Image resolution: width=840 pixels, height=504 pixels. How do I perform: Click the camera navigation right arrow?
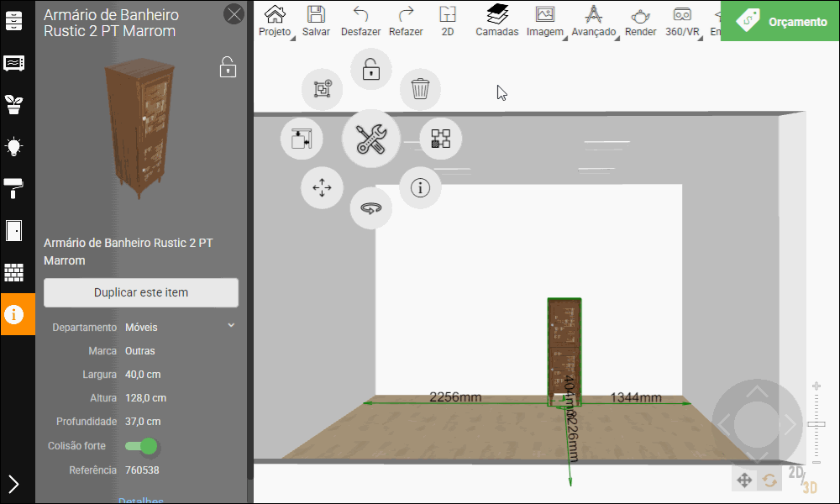tap(790, 424)
